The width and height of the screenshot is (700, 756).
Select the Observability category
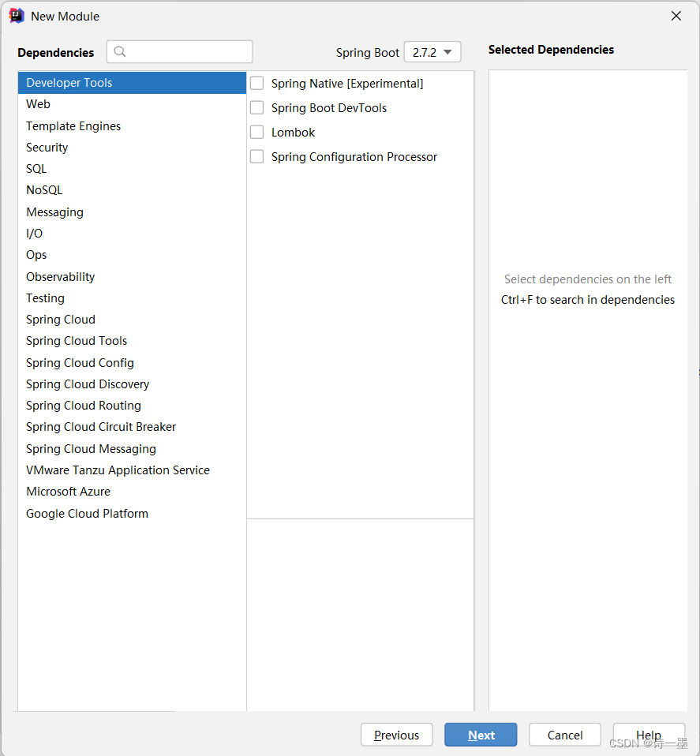click(x=132, y=277)
